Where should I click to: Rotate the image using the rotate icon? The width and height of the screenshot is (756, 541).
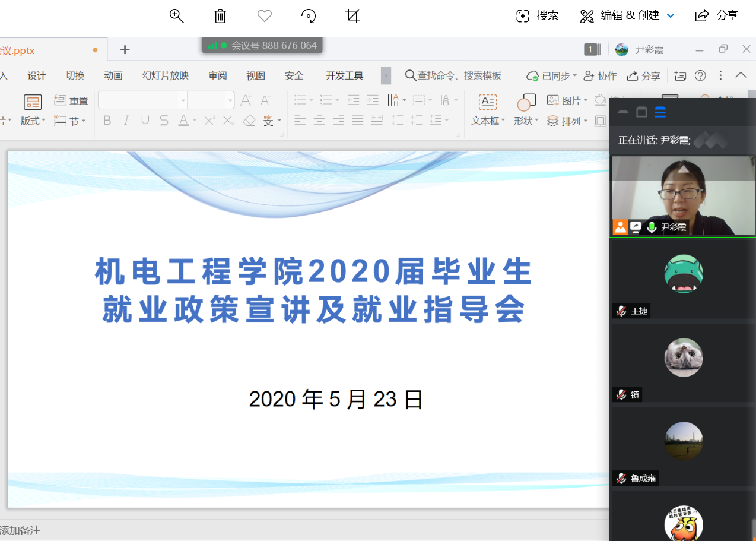tap(309, 16)
